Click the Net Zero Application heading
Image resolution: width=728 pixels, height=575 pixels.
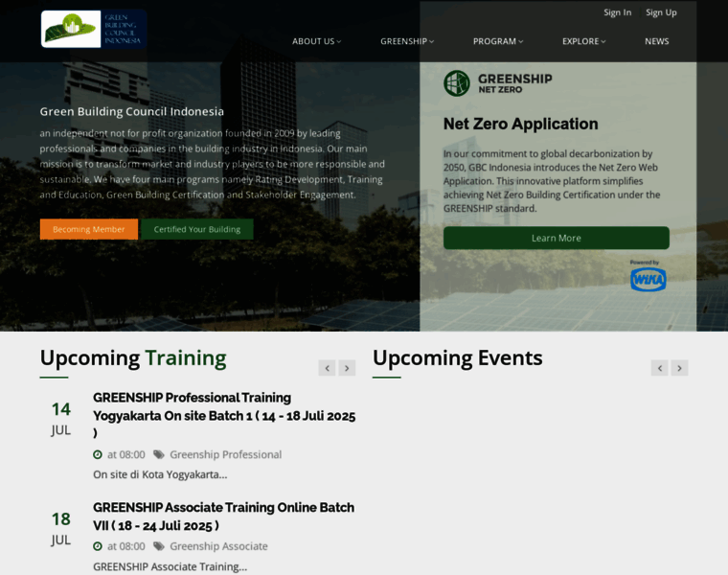pyautogui.click(x=520, y=124)
